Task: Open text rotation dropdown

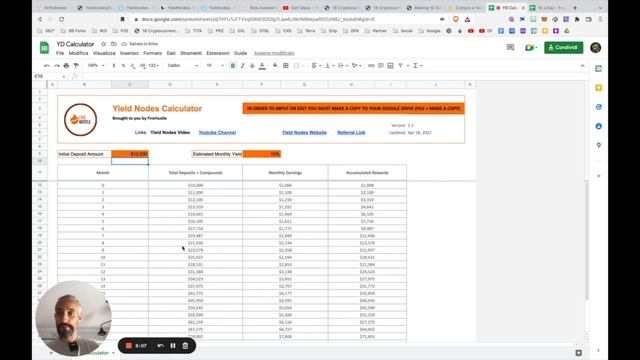Action: (356, 66)
